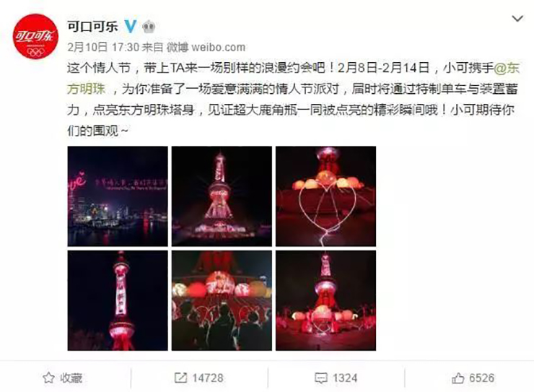Image resolution: width=534 pixels, height=392 pixels.
Task: Repost using the 14728 share icon
Action: click(180, 378)
